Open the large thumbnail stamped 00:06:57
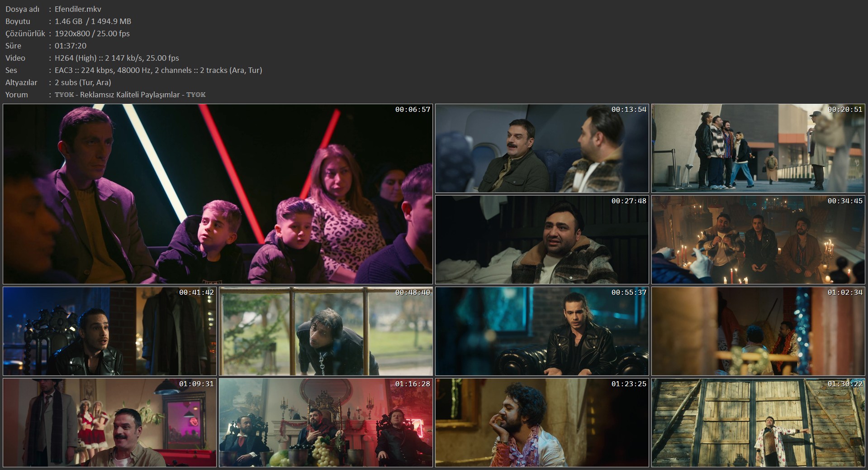 218,194
